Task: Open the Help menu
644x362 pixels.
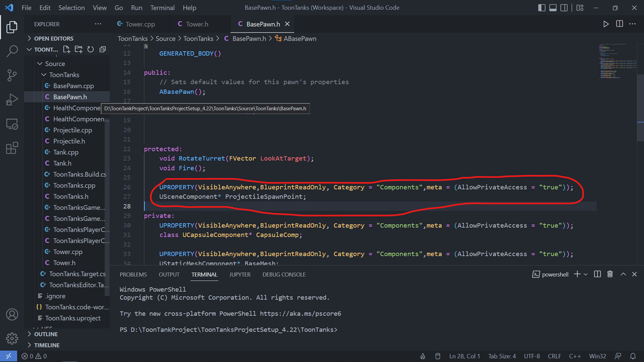Action: pyautogui.click(x=189, y=7)
